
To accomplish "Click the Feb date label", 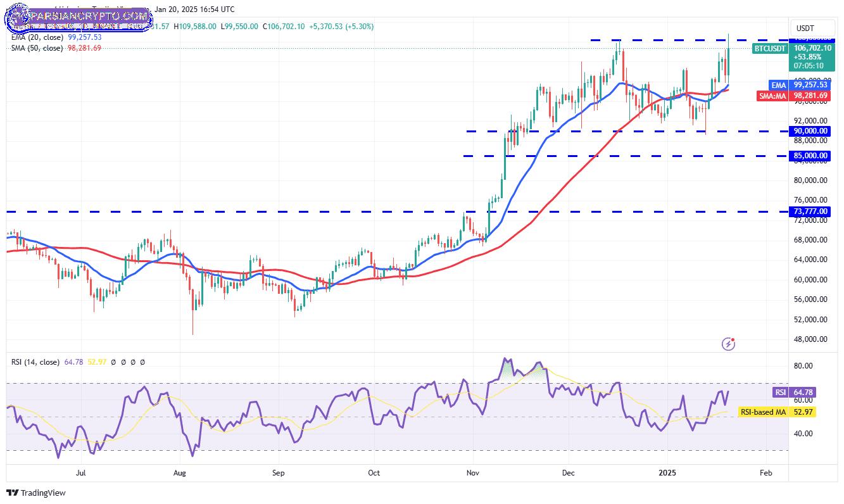I will [x=765, y=473].
